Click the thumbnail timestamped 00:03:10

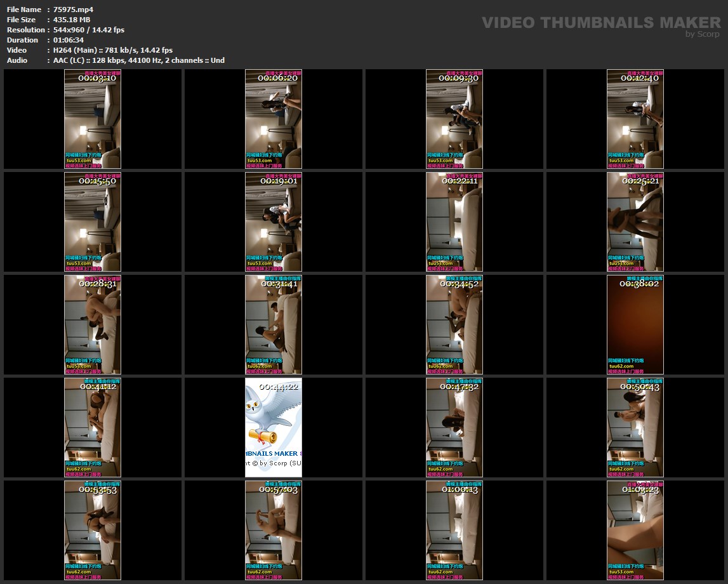point(93,119)
